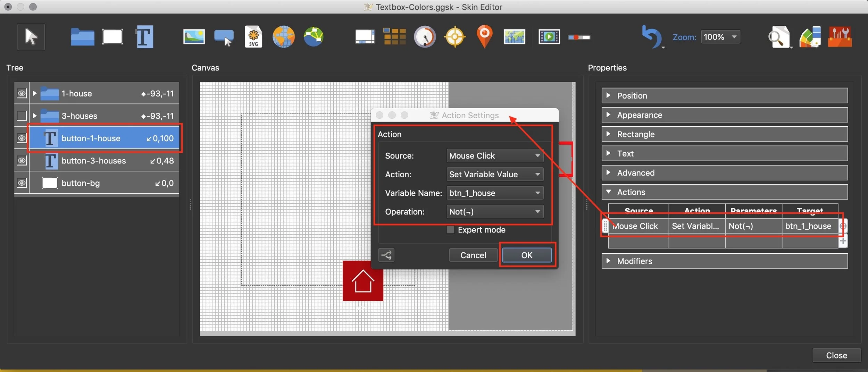Open the Zoom 100% dropdown
The image size is (868, 372).
720,37
